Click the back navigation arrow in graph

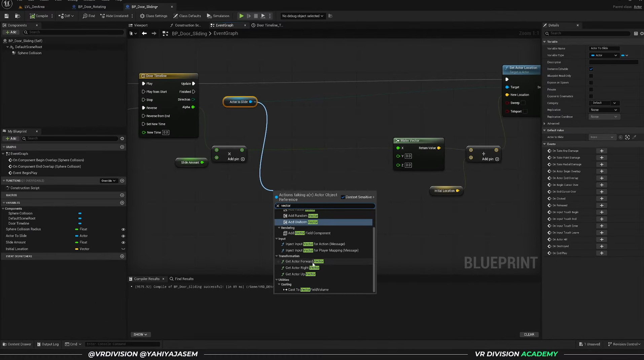pos(144,33)
